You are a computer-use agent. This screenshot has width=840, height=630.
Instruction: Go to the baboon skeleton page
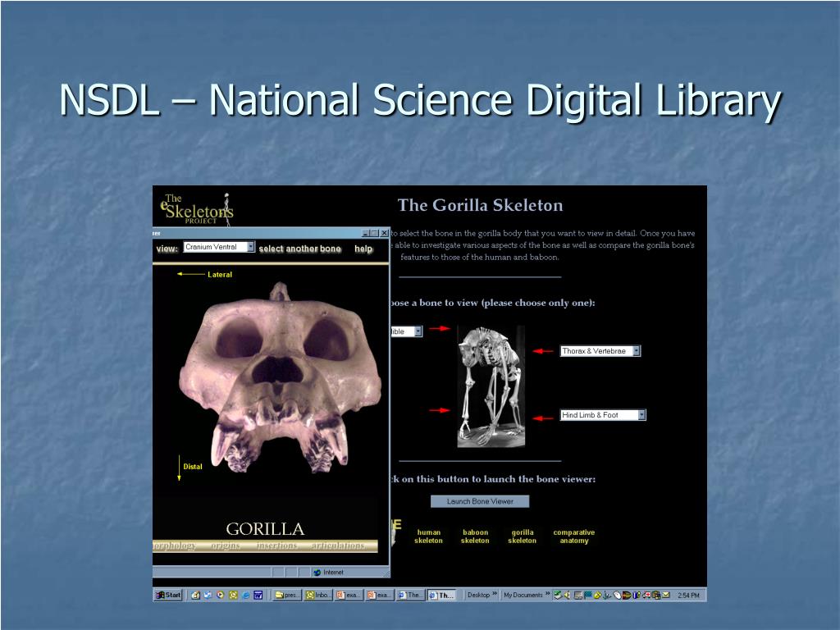click(475, 536)
